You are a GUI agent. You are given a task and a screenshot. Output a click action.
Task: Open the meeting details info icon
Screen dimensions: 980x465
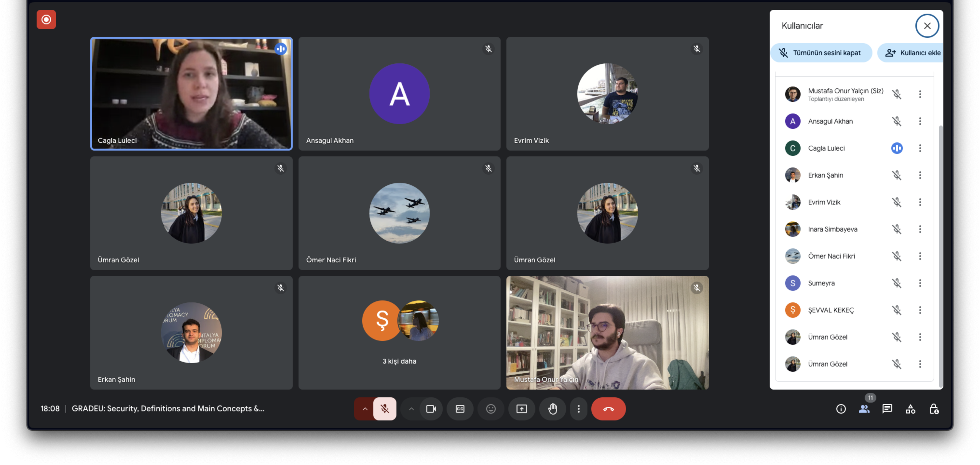[841, 409]
